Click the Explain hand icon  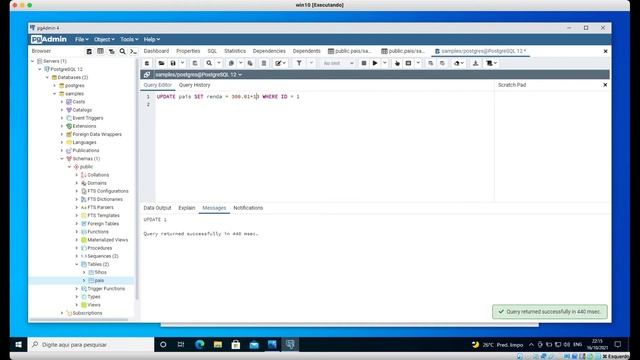[397, 63]
